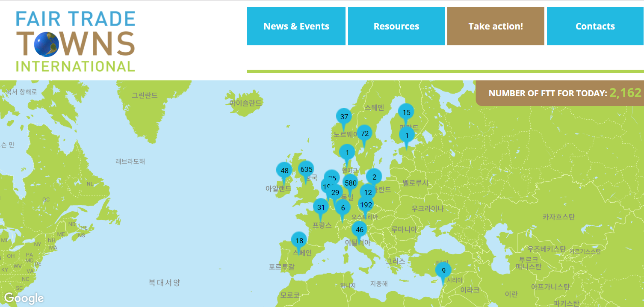
Task: Select the 72 marker over Sweden
Action: coord(364,133)
